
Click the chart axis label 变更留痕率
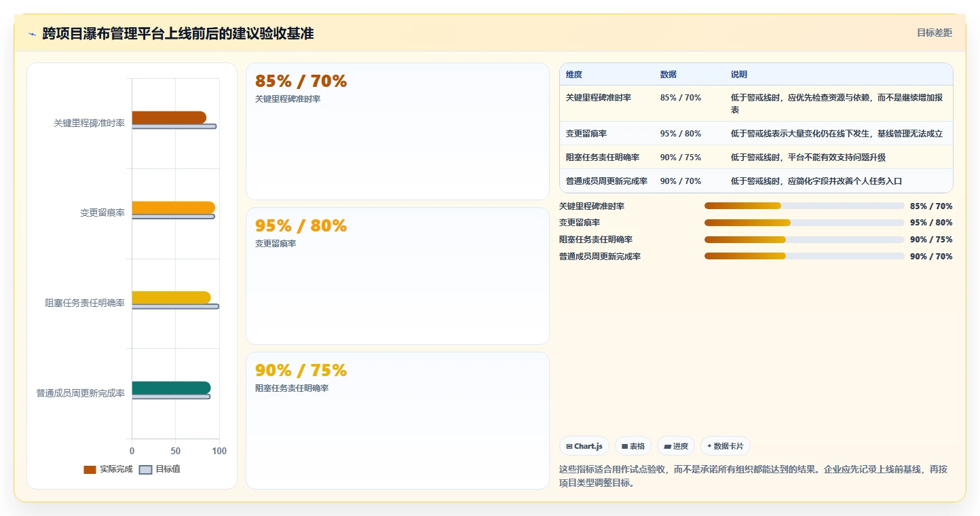pyautogui.click(x=102, y=213)
